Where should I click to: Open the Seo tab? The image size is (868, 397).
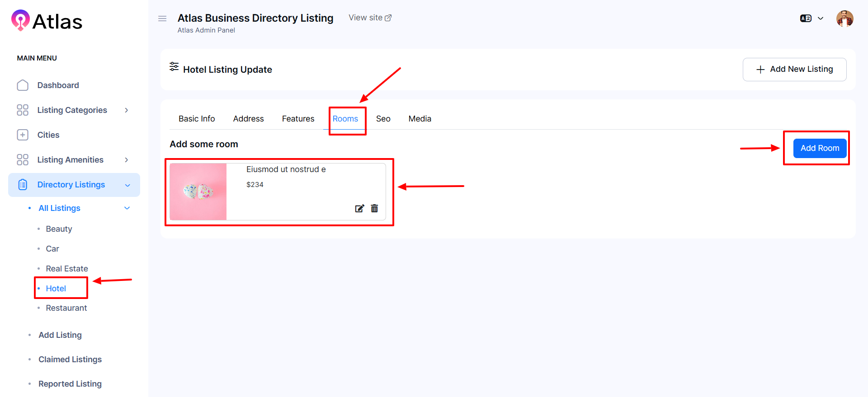point(383,119)
